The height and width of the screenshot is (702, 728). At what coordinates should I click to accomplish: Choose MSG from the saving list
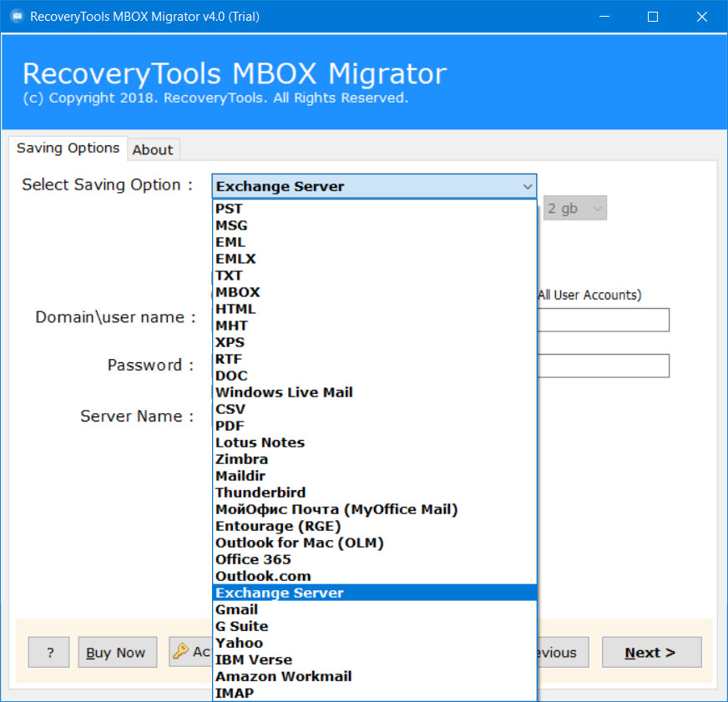tap(374, 225)
